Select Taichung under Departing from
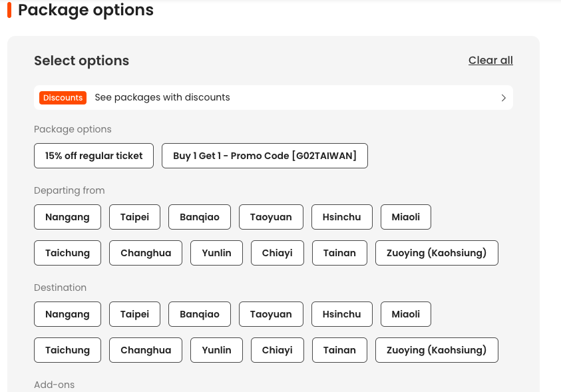The width and height of the screenshot is (561, 392). tap(67, 253)
